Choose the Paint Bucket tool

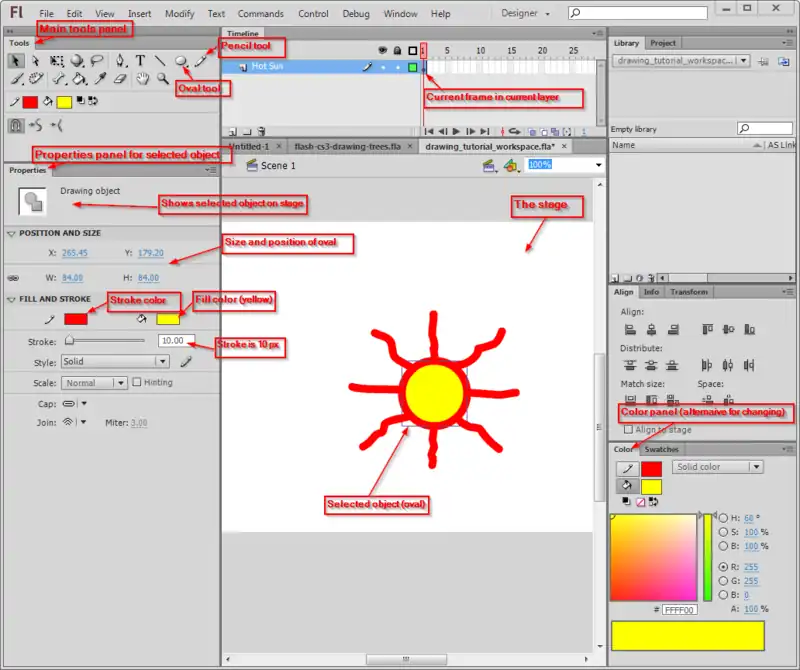pos(79,78)
